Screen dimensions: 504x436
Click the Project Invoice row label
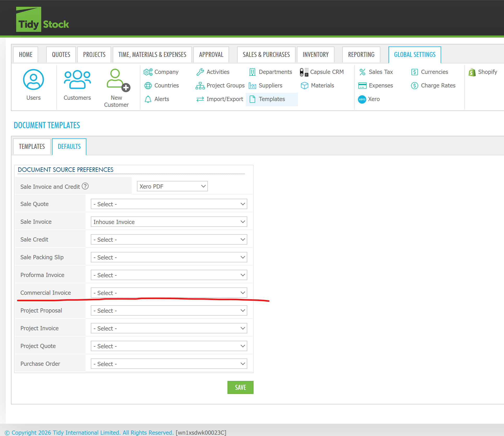click(39, 328)
